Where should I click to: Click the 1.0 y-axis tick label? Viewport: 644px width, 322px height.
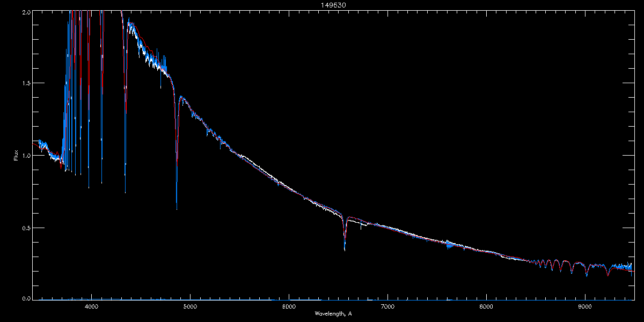pyautogui.click(x=26, y=156)
